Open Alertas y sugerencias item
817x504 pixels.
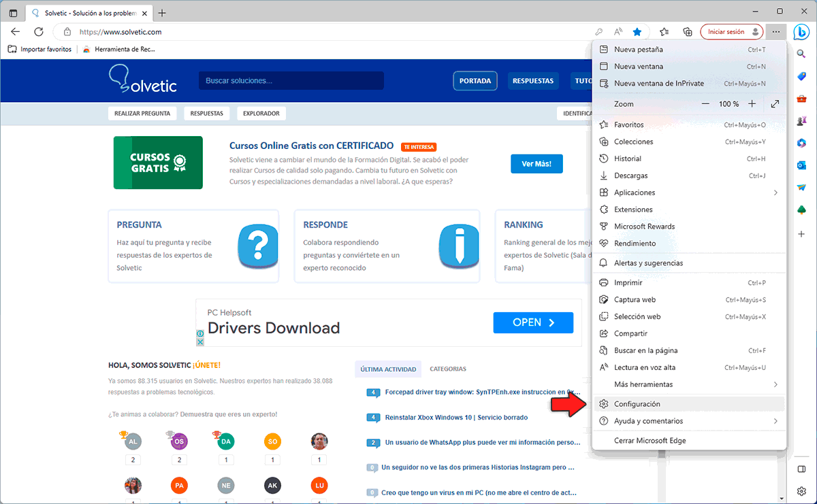[689, 263]
